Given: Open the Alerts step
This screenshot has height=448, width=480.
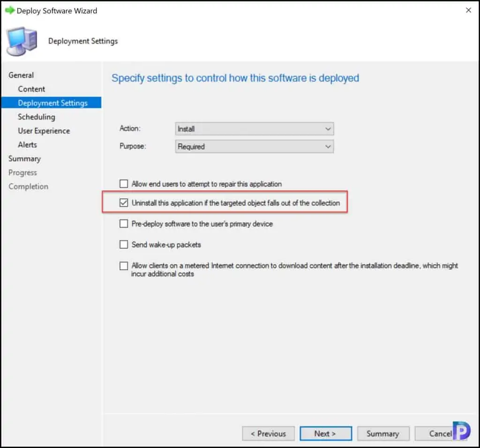Looking at the screenshot, I should pyautogui.click(x=27, y=144).
